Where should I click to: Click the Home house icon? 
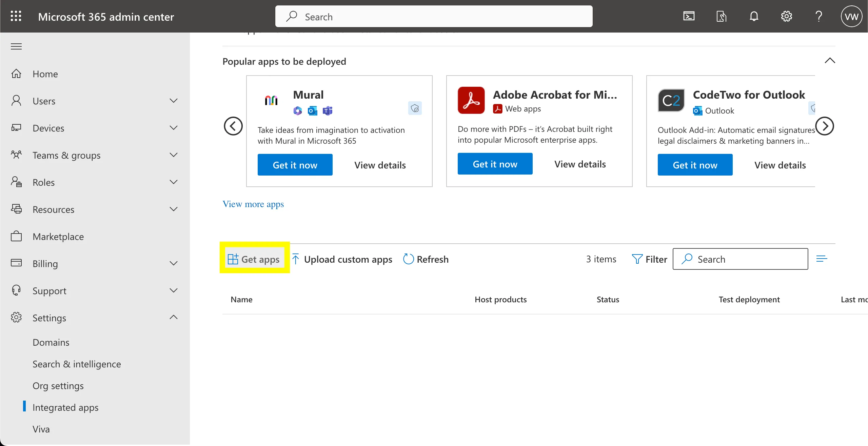tap(16, 74)
